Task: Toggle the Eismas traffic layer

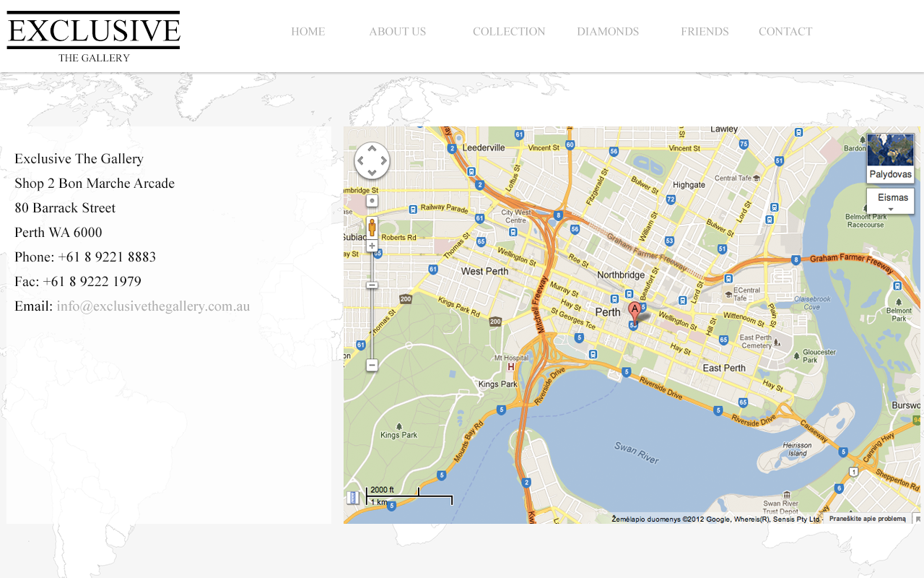Action: point(891,197)
